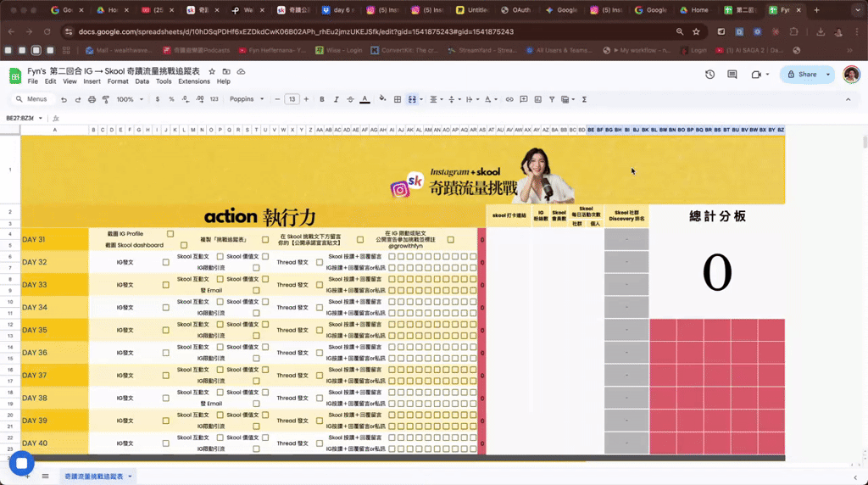868x485 pixels.
Task: Open the borders menu
Action: pos(398,100)
